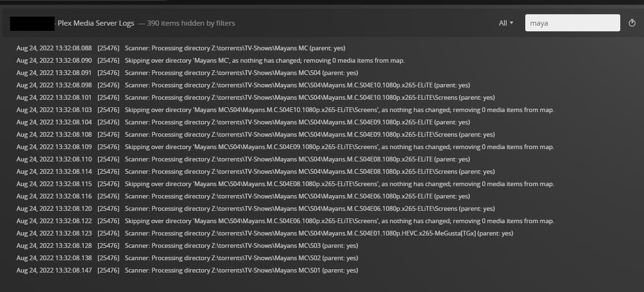Select log entry for Mayans MC\S03 directory
This screenshot has height=292, width=644.
pos(241,245)
